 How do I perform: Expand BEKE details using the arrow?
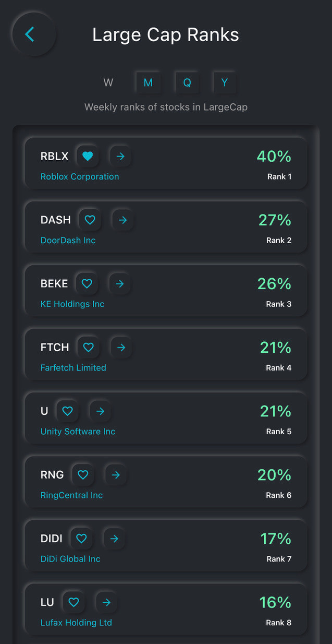(120, 283)
